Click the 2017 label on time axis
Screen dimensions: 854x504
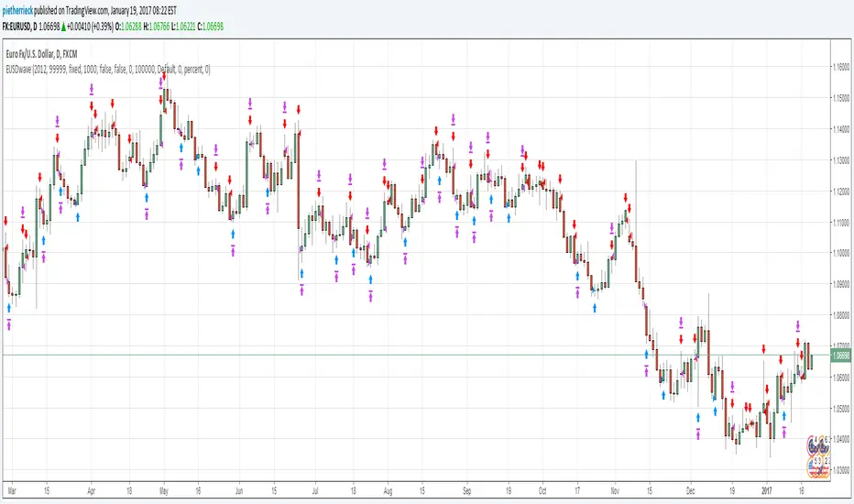(766, 491)
